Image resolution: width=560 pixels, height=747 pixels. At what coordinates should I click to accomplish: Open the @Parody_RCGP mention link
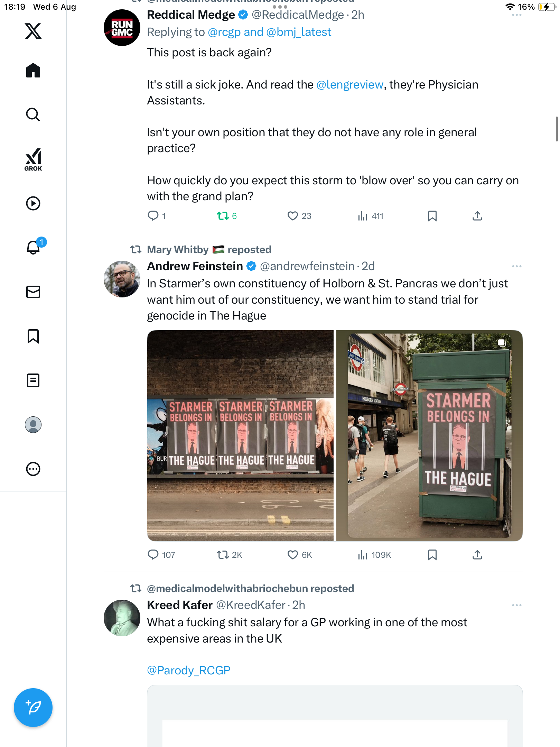188,671
